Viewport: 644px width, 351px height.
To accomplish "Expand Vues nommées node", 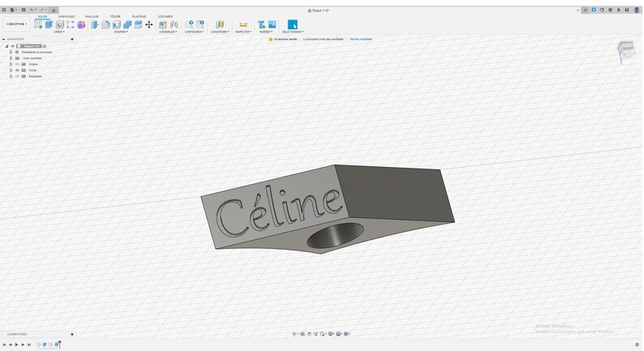I will coord(11,58).
